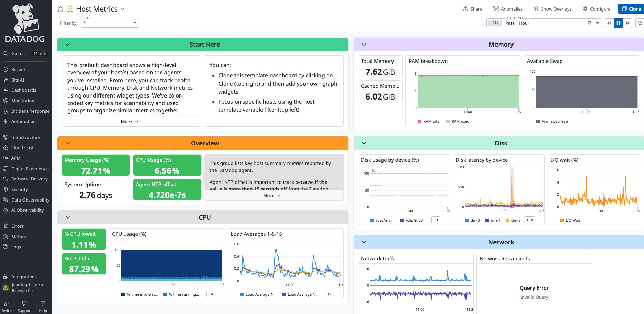Open Automation in the sidebar
644x314 pixels.
coord(23,121)
